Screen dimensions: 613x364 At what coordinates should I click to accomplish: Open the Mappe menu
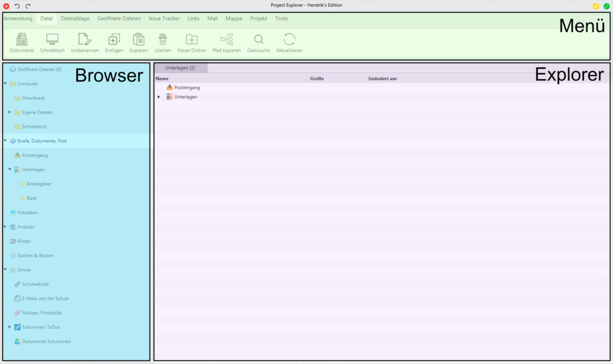pos(234,18)
